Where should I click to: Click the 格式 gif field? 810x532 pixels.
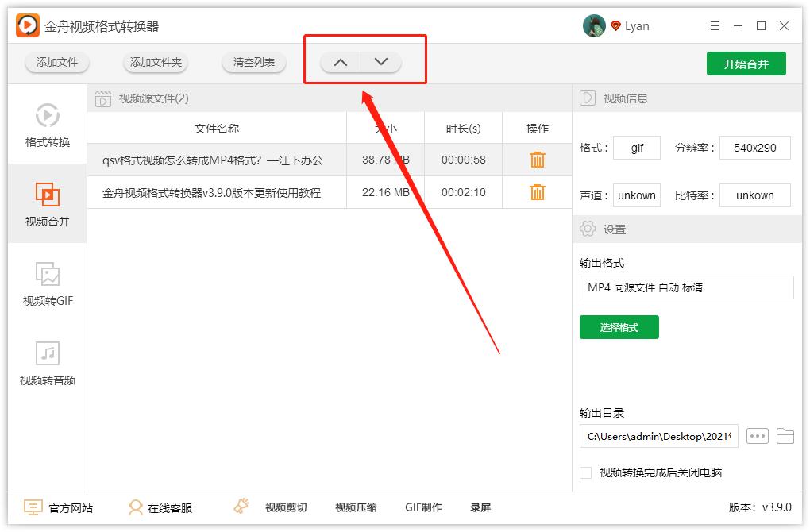click(636, 148)
